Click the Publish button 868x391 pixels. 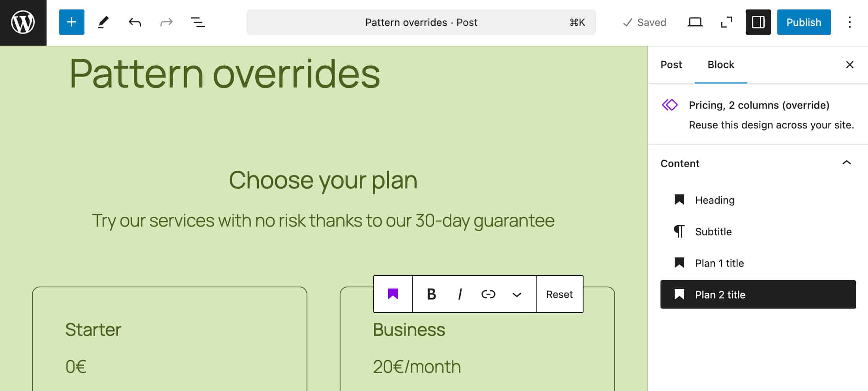click(x=804, y=22)
